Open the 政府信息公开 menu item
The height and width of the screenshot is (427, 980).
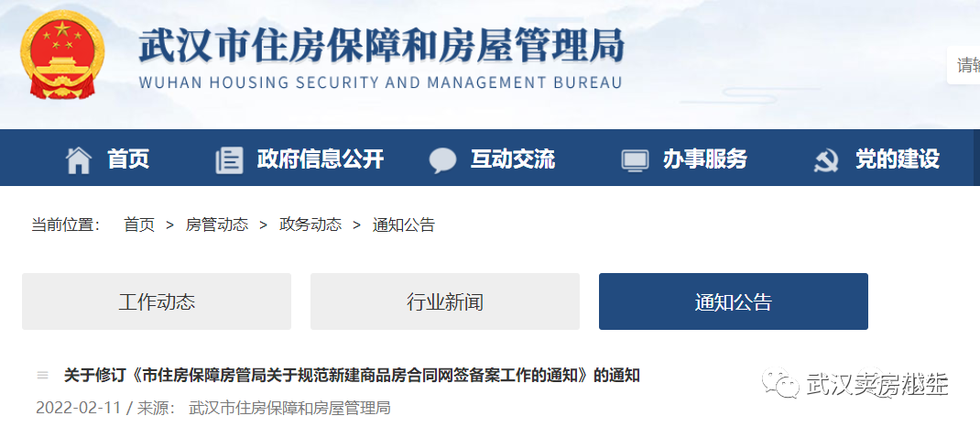320,160
